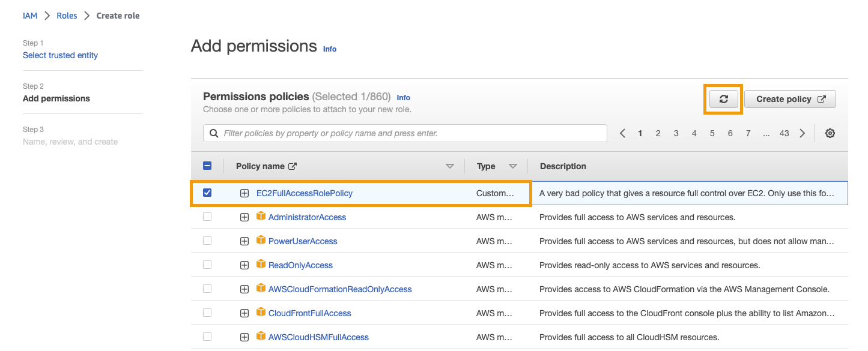Open the AWSCloudFormationReadOnlyAccess policy link

point(340,289)
